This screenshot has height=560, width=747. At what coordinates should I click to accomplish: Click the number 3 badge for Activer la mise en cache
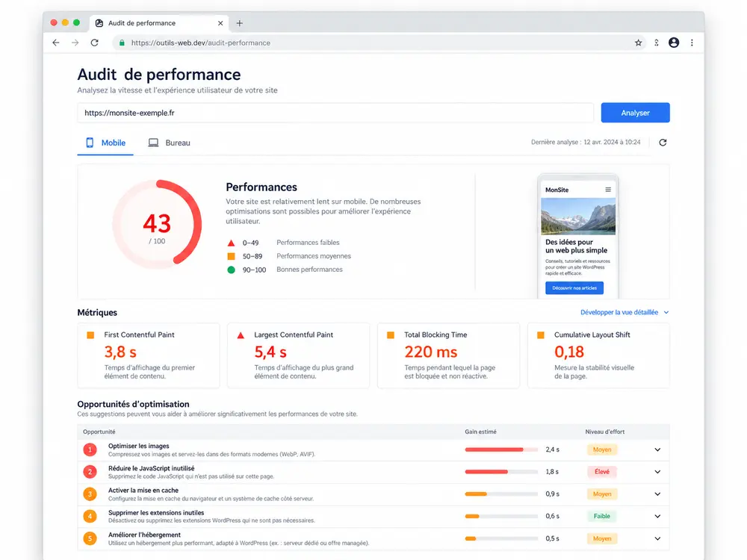click(90, 494)
